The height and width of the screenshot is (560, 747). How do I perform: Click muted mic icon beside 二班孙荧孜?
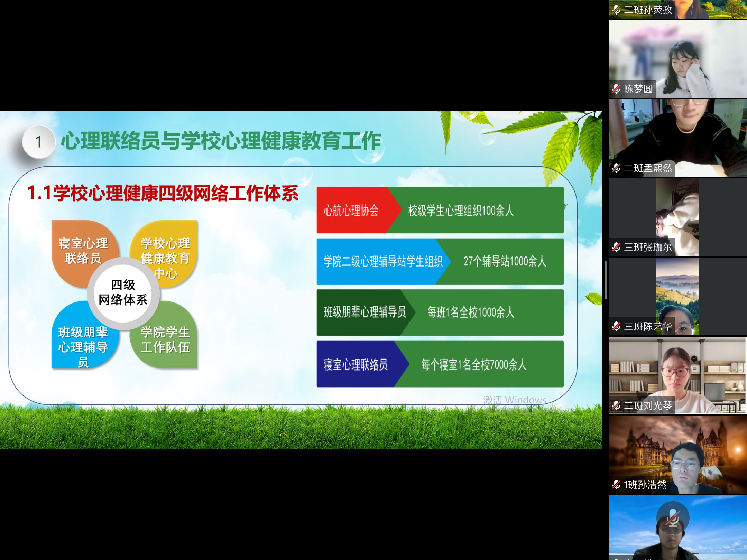(616, 10)
